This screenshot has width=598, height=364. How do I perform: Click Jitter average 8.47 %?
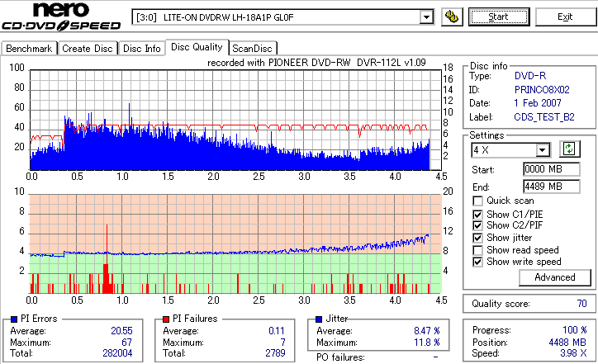point(427,331)
